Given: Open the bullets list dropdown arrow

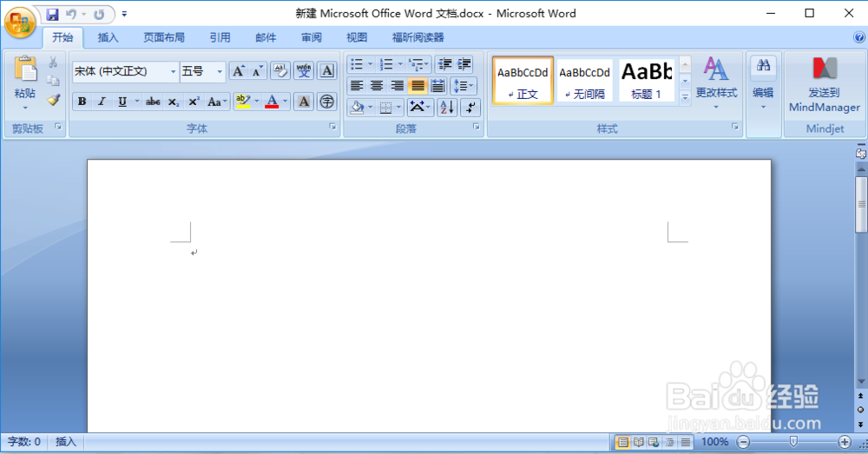Looking at the screenshot, I should point(370,64).
